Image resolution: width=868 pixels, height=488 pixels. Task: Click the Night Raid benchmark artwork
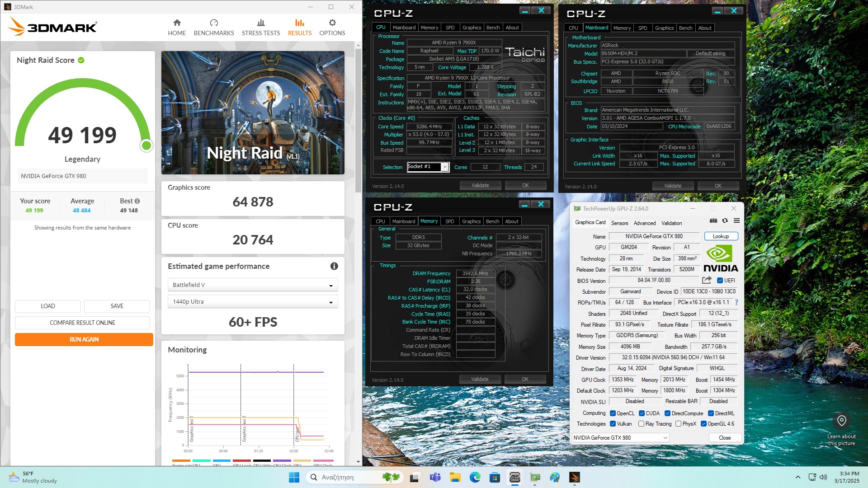(x=253, y=113)
